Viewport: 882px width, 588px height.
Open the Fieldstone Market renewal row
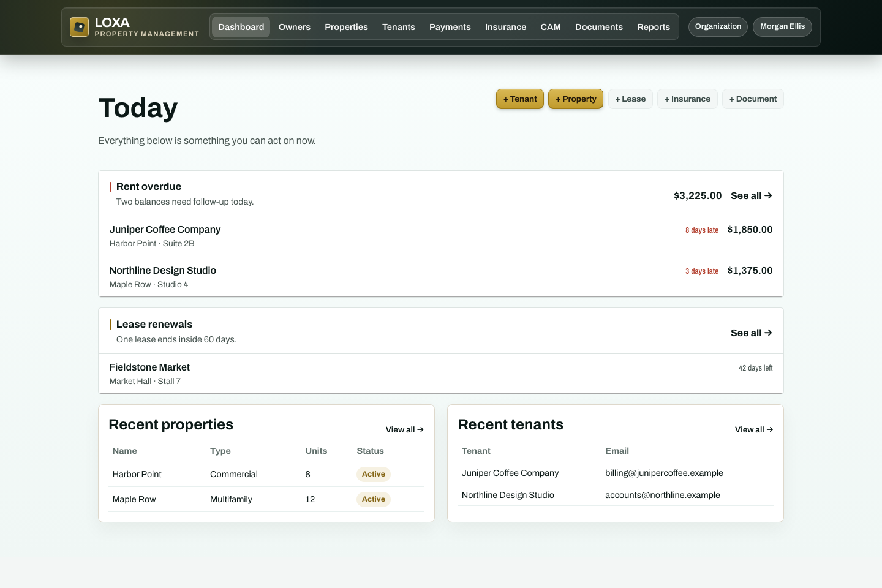click(441, 374)
